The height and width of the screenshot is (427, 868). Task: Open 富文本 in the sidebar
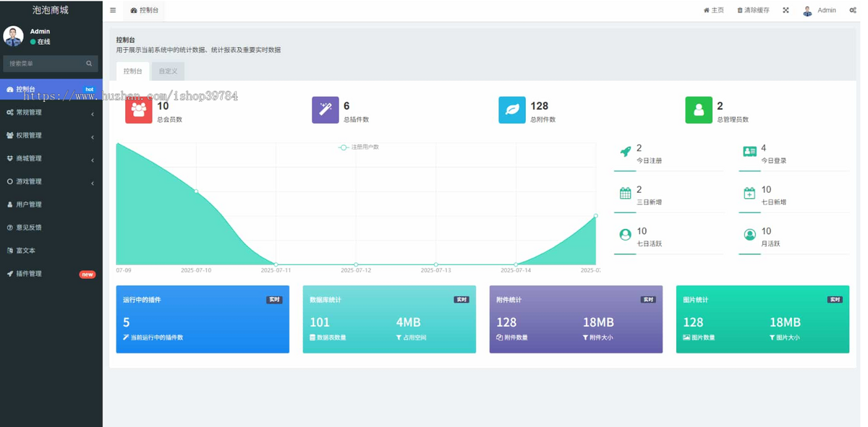pos(51,251)
